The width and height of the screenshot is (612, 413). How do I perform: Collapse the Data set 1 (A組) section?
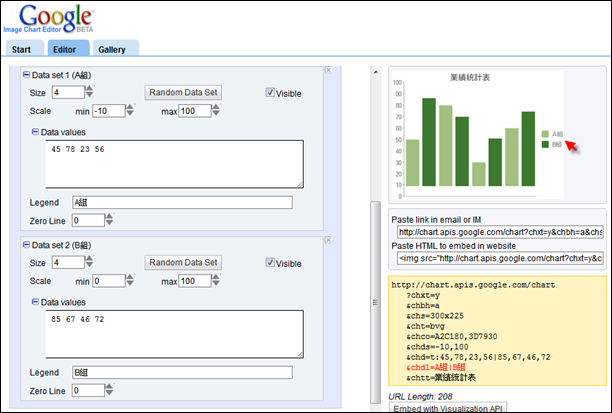tap(26, 75)
